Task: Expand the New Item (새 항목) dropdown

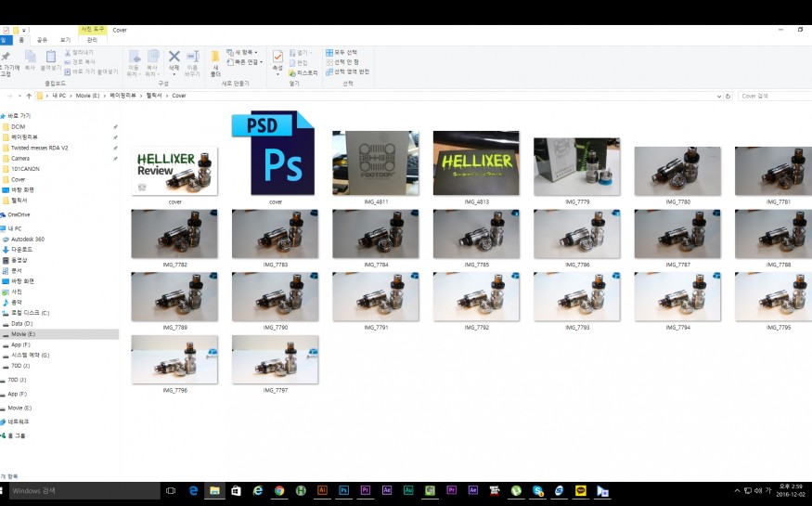Action: [245, 53]
